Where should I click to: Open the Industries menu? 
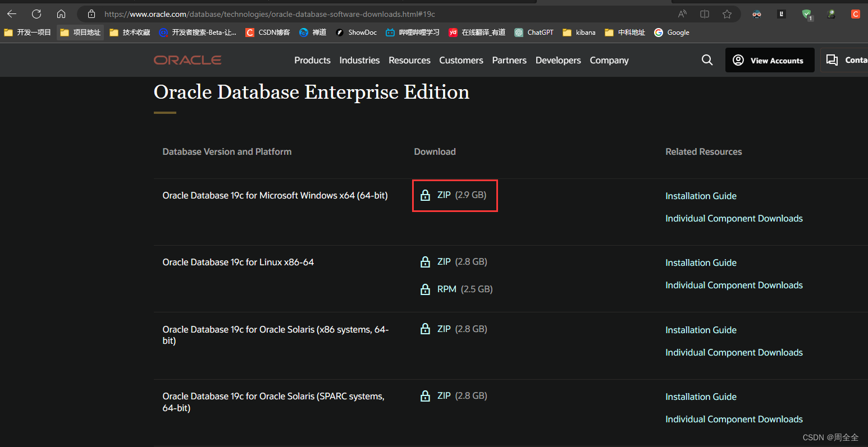359,60
